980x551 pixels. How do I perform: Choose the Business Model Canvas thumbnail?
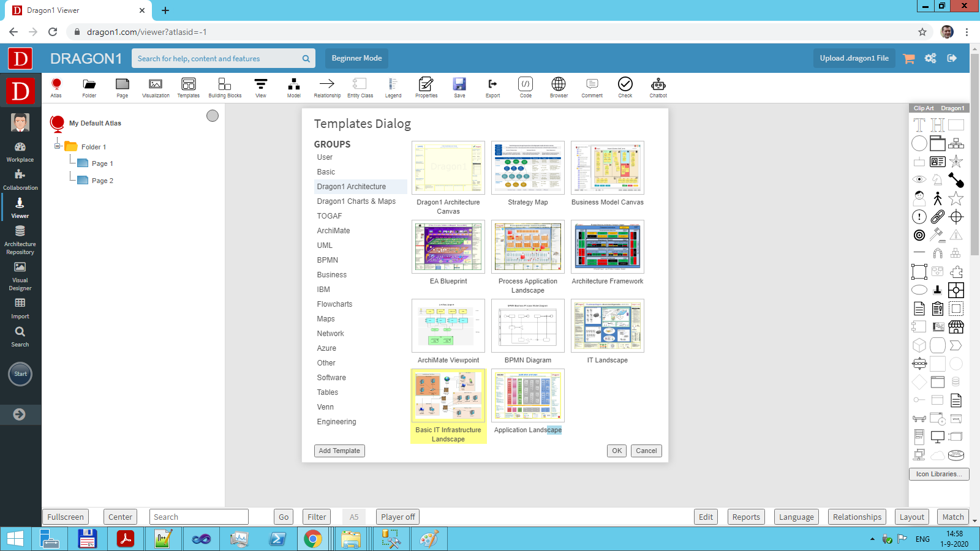(x=608, y=168)
